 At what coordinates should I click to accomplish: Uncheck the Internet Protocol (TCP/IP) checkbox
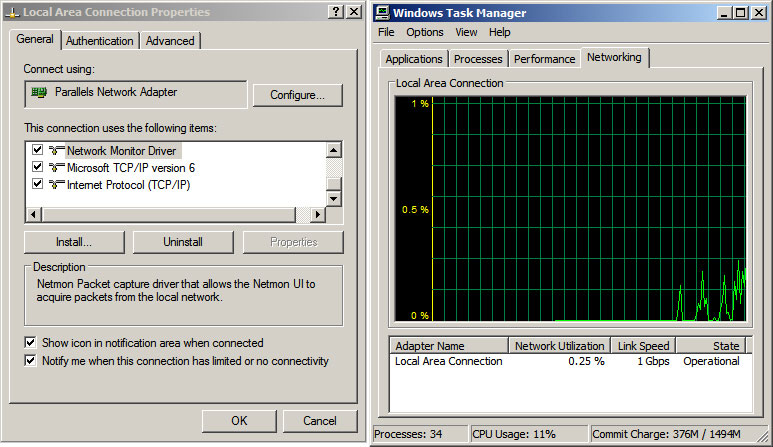37,184
